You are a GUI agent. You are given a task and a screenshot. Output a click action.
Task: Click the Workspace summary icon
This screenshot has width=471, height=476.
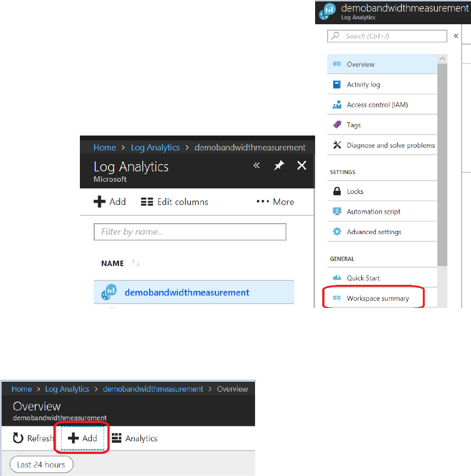[337, 298]
